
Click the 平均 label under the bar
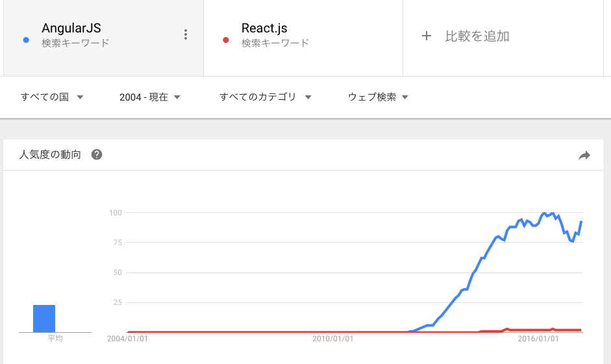click(55, 338)
